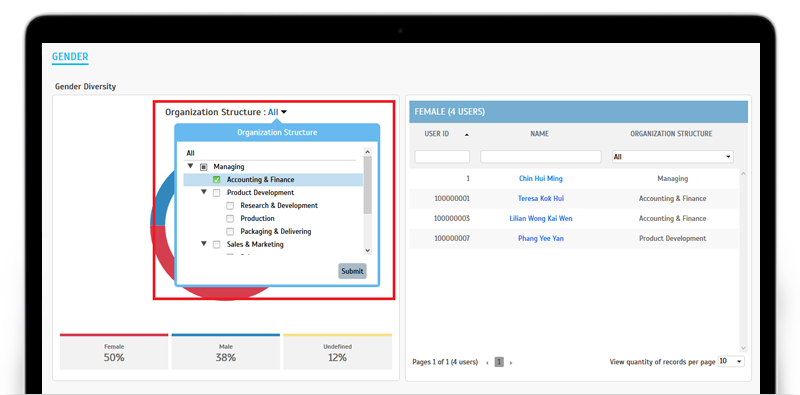Click the Female 50% legend tile
Image resolution: width=800 pixels, height=395 pixels.
pos(114,352)
